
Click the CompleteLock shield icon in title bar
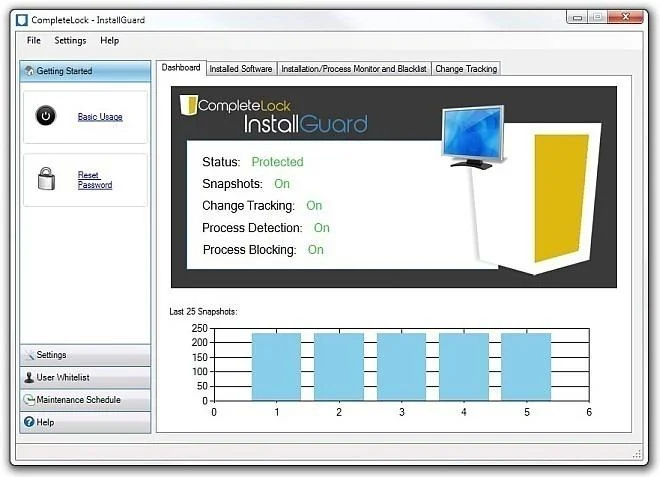tap(22, 20)
